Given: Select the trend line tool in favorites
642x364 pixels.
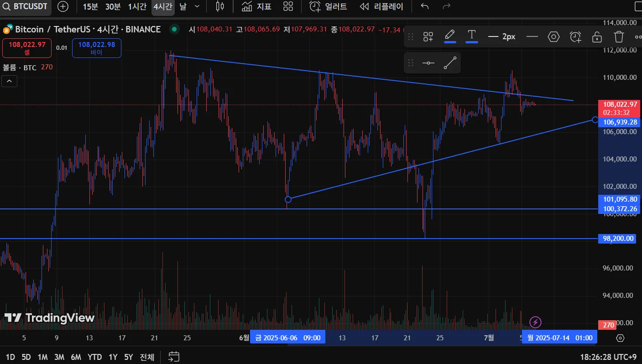Looking at the screenshot, I should click(x=450, y=63).
